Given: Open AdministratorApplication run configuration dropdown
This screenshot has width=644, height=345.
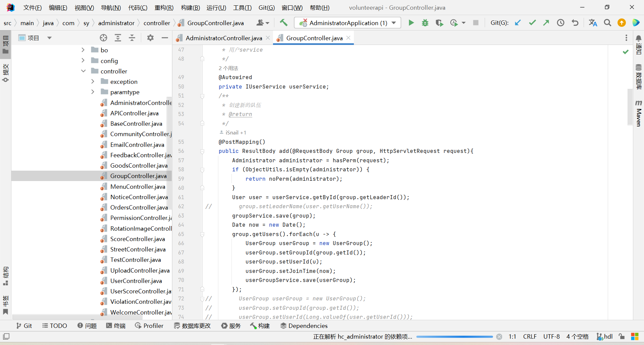Looking at the screenshot, I should pyautogui.click(x=347, y=23).
